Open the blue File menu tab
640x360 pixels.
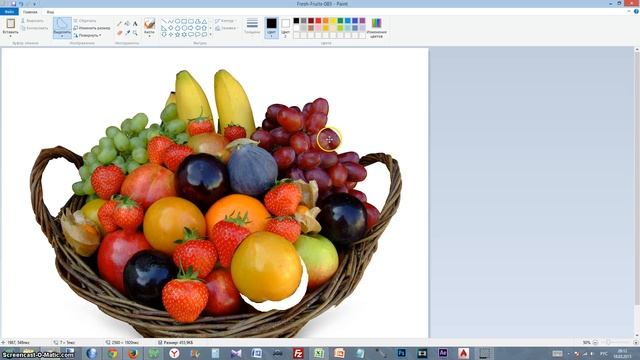(9, 12)
